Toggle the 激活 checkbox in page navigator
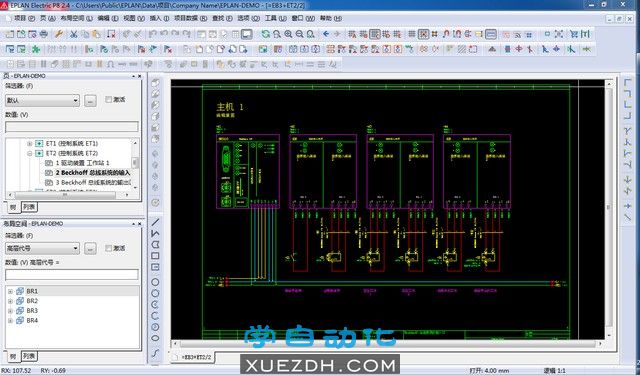The height and width of the screenshot is (375, 640). coord(109,100)
